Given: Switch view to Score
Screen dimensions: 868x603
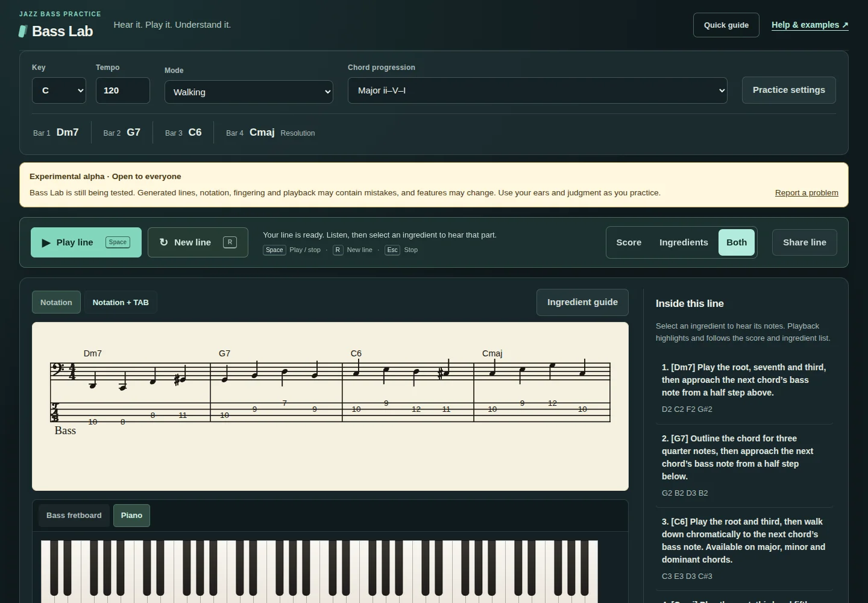Looking at the screenshot, I should 629,242.
